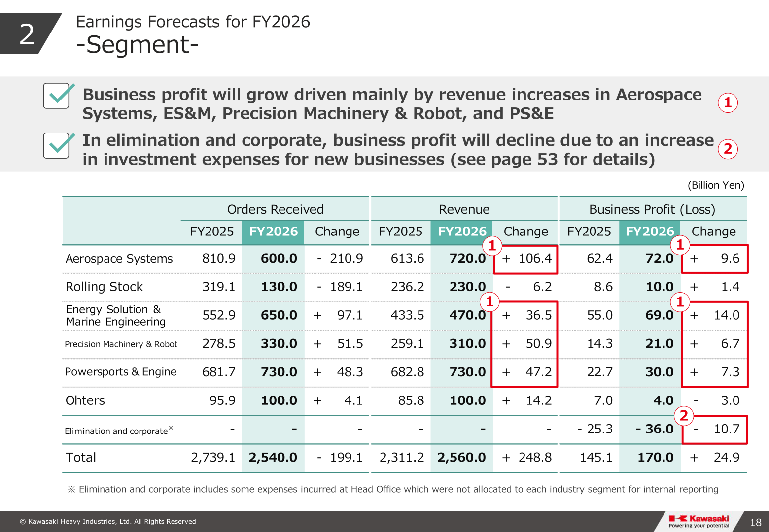Click the 'Precision Machinery & Robot' row label
The image size is (769, 532).
point(121,344)
